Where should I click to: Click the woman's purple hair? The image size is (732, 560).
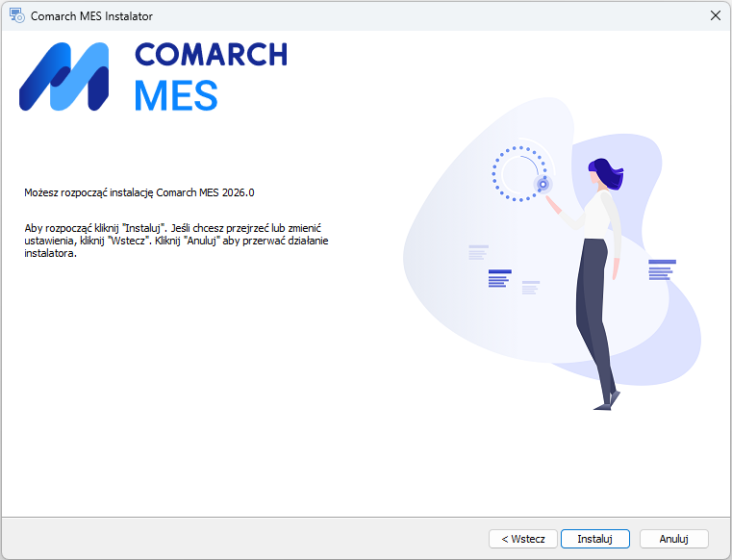pos(607,174)
